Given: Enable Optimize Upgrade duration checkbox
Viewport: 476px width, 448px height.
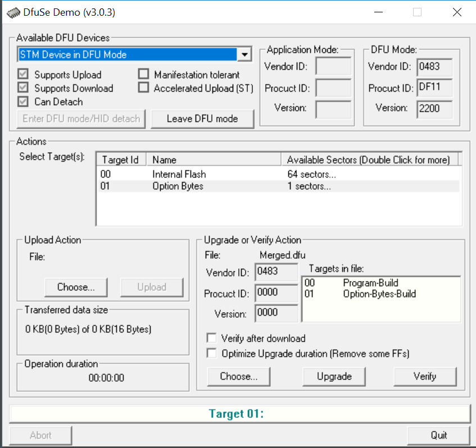Looking at the screenshot, I should (212, 353).
